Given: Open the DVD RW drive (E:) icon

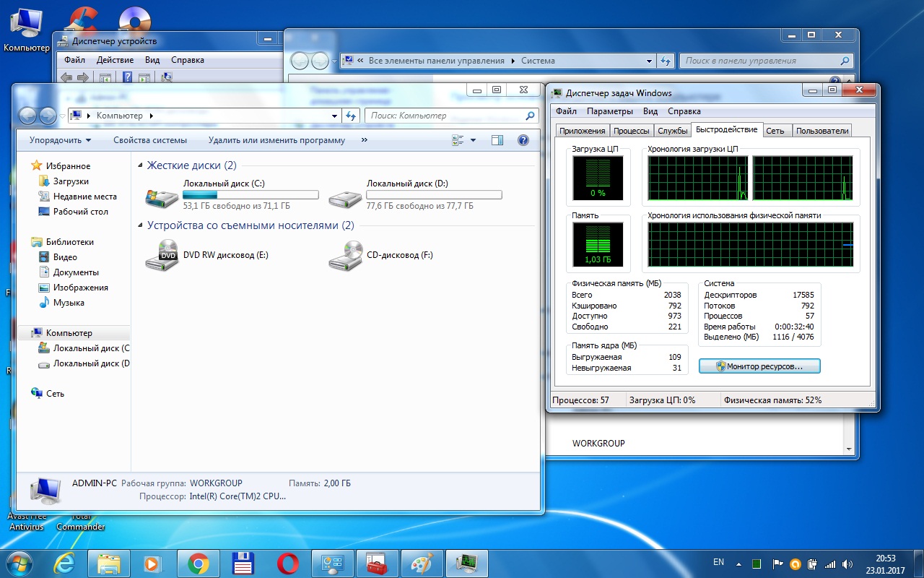Looking at the screenshot, I should tap(161, 255).
